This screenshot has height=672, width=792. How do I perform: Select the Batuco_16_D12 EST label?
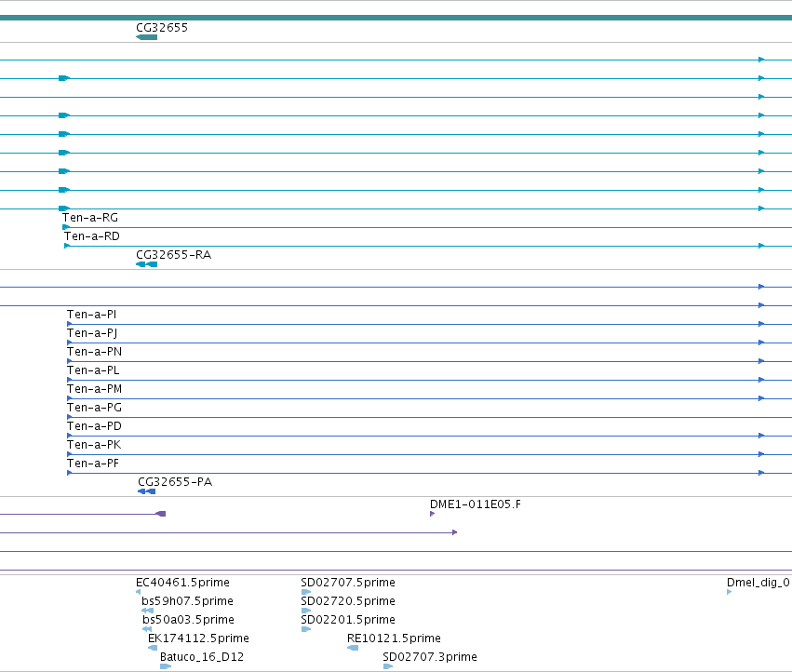[x=202, y=658]
